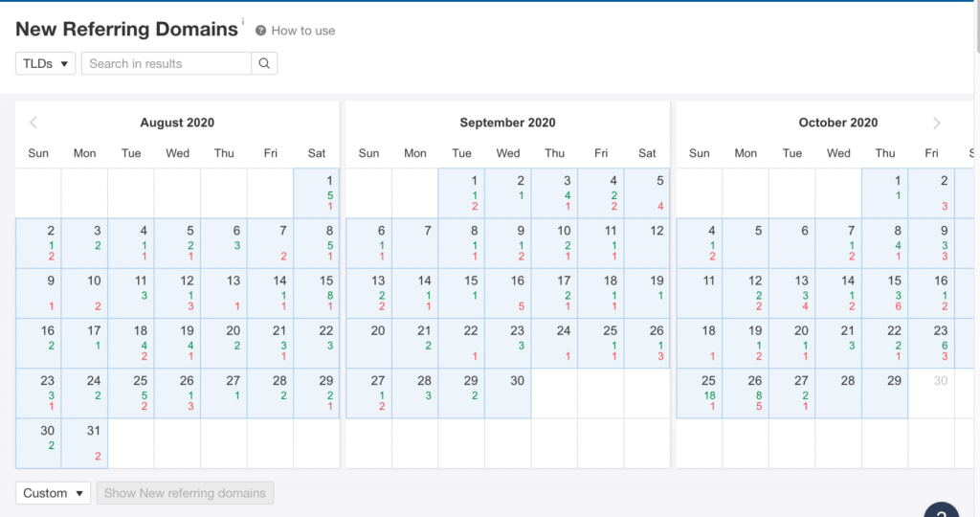
Task: Click October 1 calendar day
Action: click(885, 193)
